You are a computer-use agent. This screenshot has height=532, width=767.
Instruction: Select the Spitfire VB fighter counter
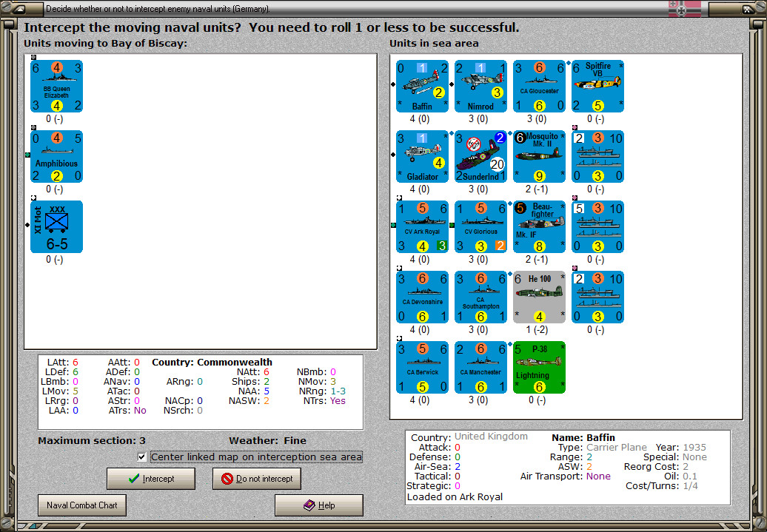(597, 86)
